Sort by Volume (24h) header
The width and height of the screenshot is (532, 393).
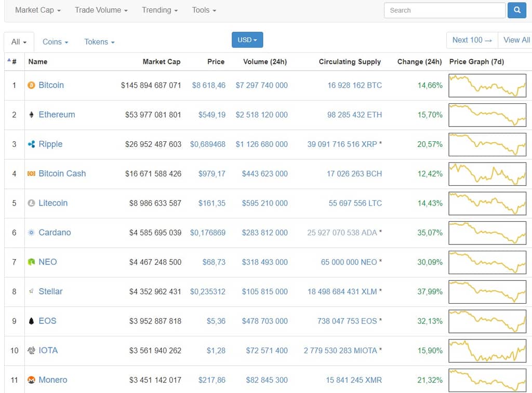(265, 62)
